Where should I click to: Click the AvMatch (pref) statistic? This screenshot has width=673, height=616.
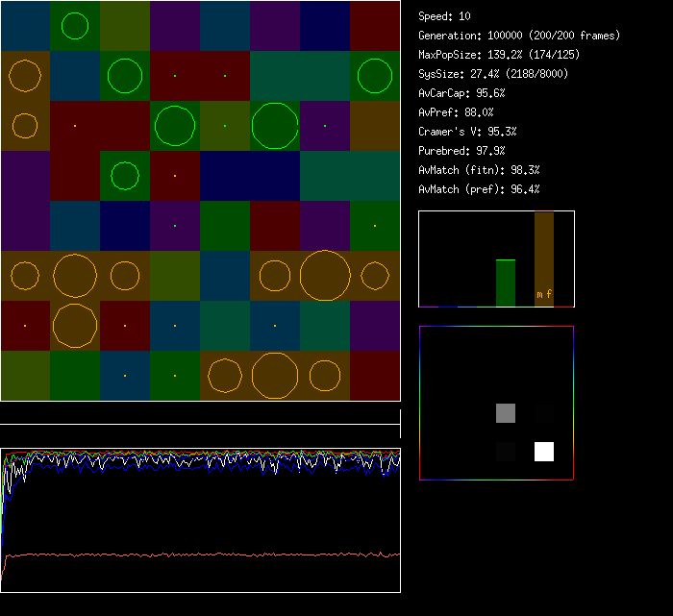(x=479, y=189)
